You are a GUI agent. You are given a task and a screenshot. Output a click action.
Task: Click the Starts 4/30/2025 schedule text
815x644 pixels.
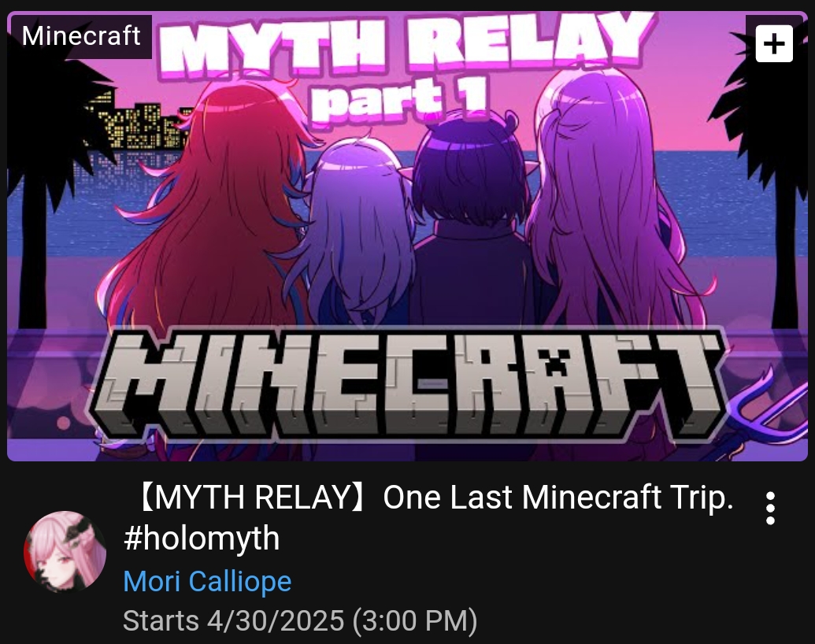(x=300, y=621)
